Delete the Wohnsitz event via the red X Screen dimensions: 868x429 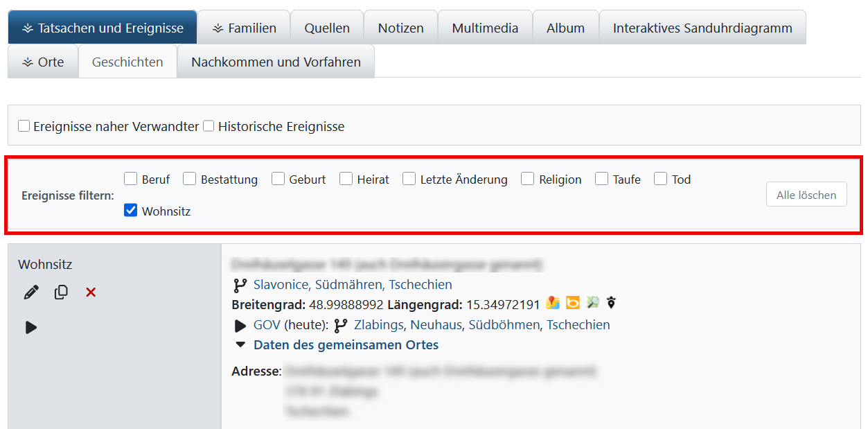[x=90, y=292]
